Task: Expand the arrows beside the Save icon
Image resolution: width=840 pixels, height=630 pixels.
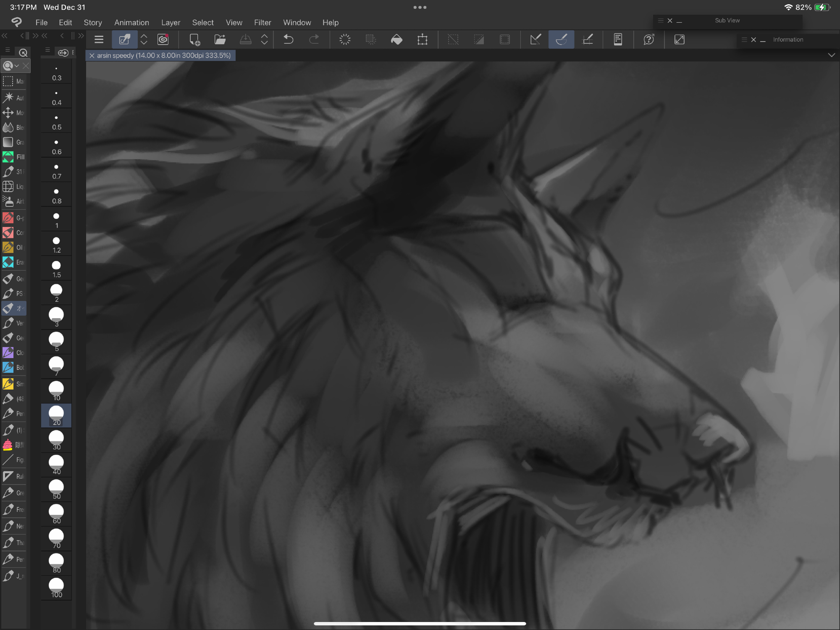Action: click(264, 40)
